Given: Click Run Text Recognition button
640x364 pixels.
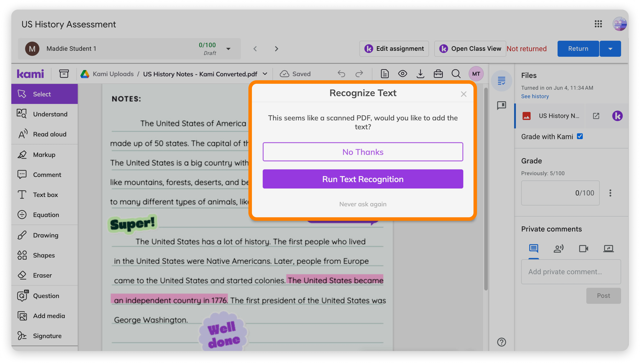Looking at the screenshot, I should click(x=363, y=179).
